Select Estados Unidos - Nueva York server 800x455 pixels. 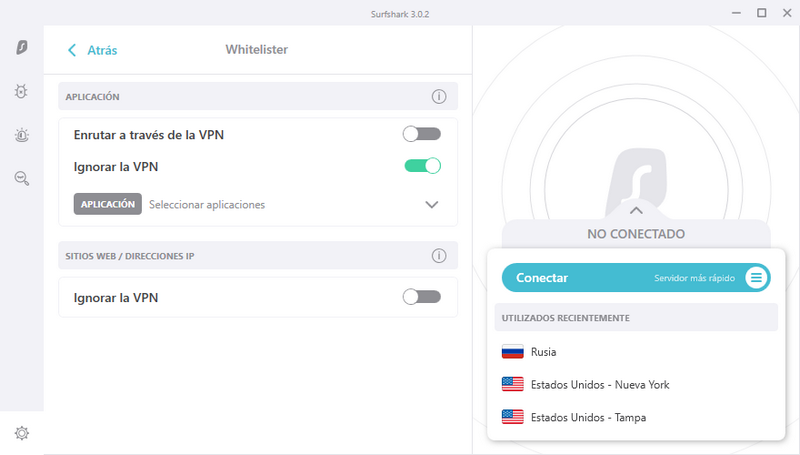pos(636,384)
